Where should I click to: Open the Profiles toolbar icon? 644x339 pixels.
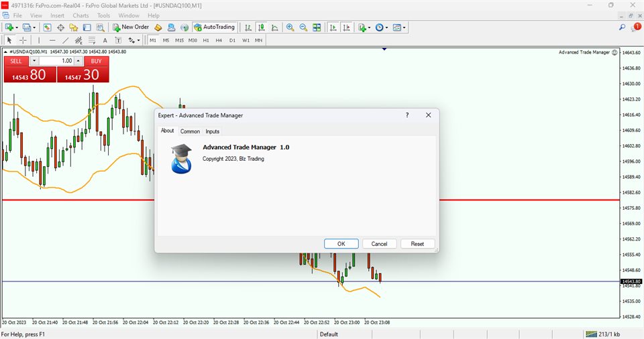point(26,27)
